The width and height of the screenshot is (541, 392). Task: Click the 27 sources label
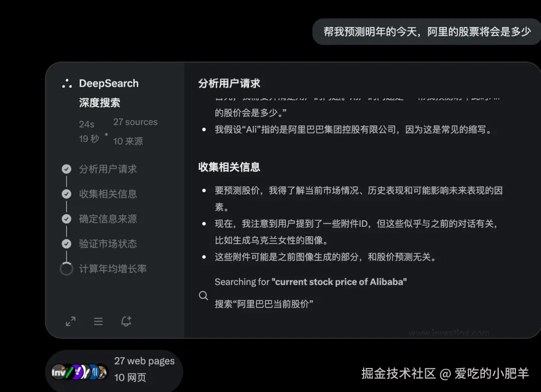tap(135, 122)
